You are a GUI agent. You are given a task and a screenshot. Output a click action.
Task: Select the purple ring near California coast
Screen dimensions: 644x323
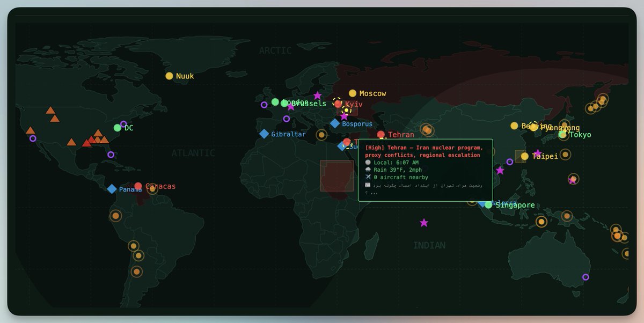[x=33, y=138]
